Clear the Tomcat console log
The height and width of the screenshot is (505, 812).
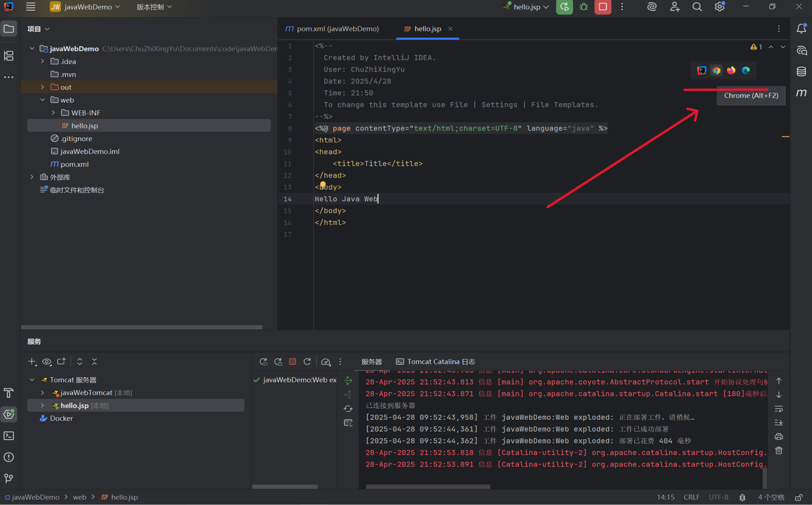click(x=779, y=451)
